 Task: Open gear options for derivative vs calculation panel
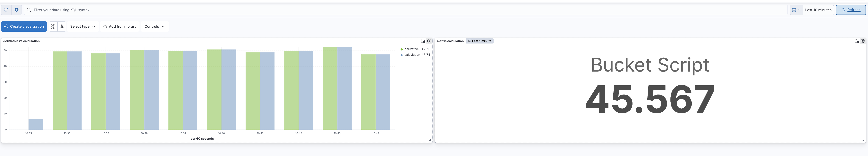[x=429, y=41]
